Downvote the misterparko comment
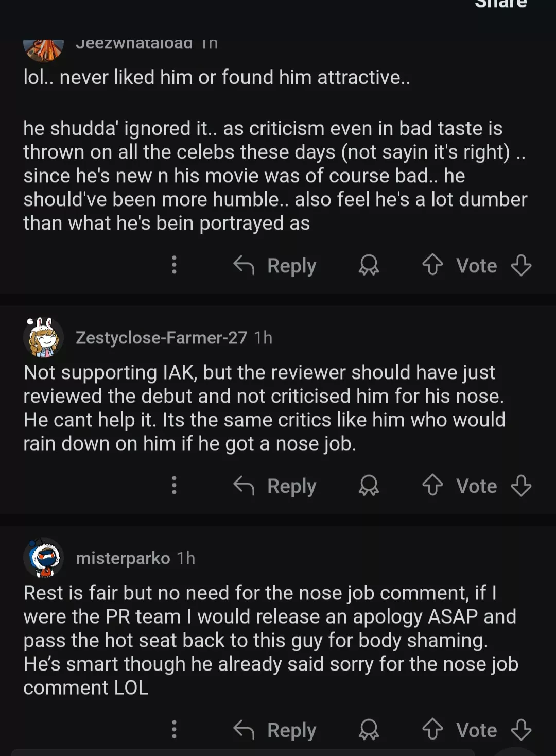The image size is (556, 756). point(521,729)
